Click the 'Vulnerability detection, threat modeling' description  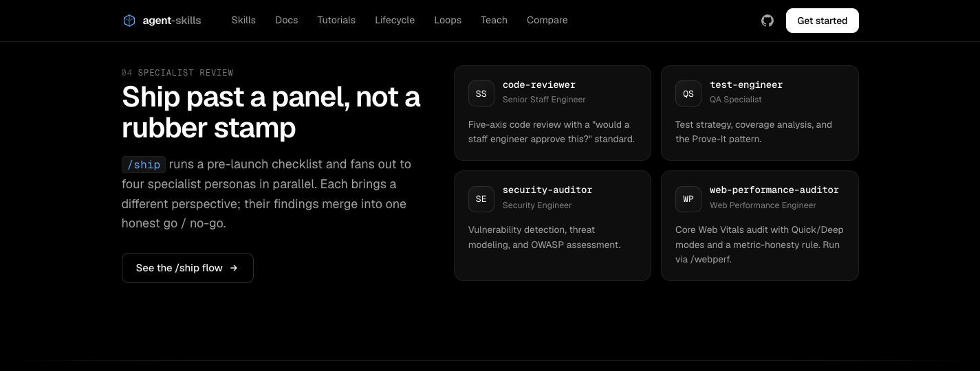(545, 237)
